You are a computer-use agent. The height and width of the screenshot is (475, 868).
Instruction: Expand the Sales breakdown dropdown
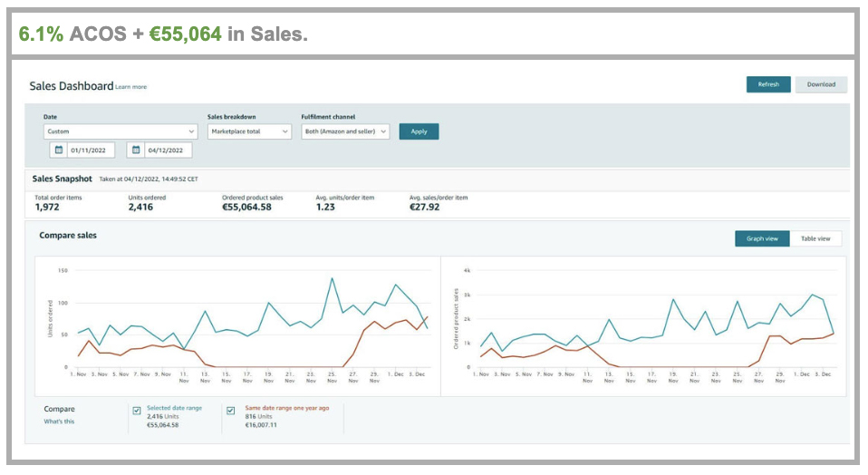coord(249,131)
